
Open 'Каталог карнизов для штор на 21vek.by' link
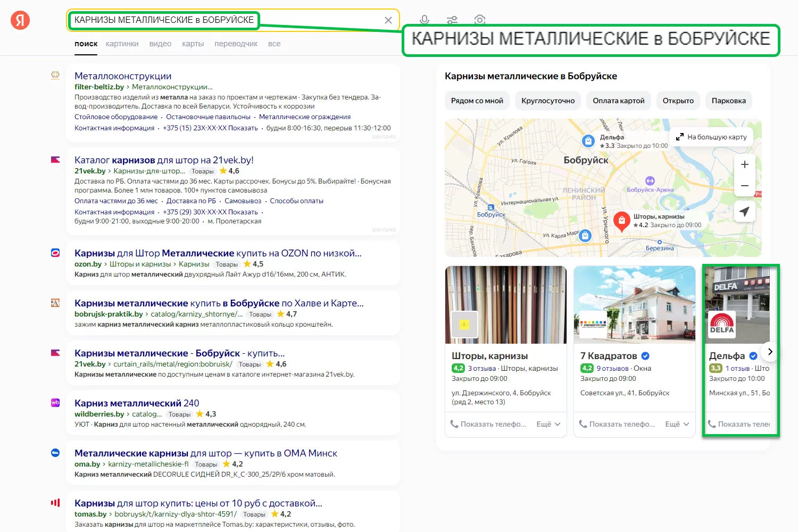tap(164, 160)
